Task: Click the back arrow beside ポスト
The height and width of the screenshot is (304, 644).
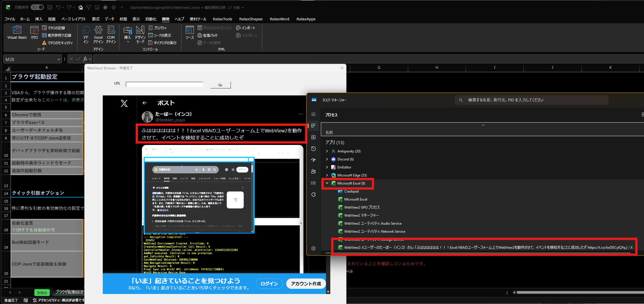Action: 145,103
